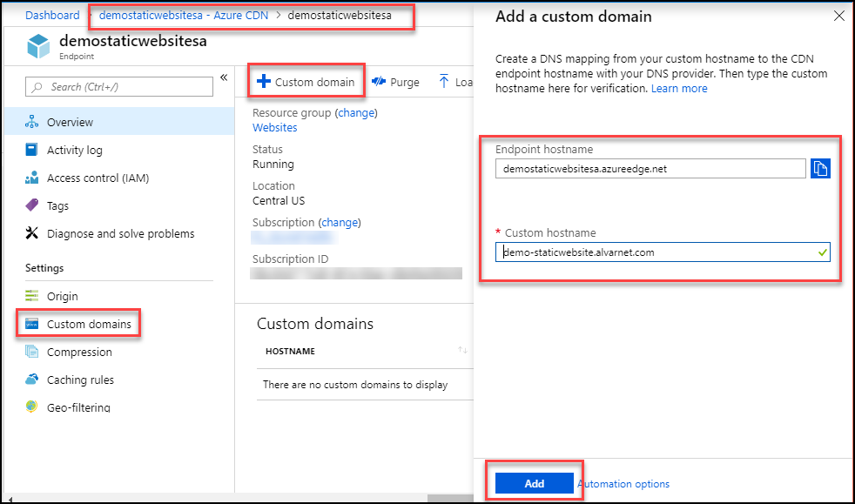
Task: Select Overview in the left menu
Action: click(119, 122)
